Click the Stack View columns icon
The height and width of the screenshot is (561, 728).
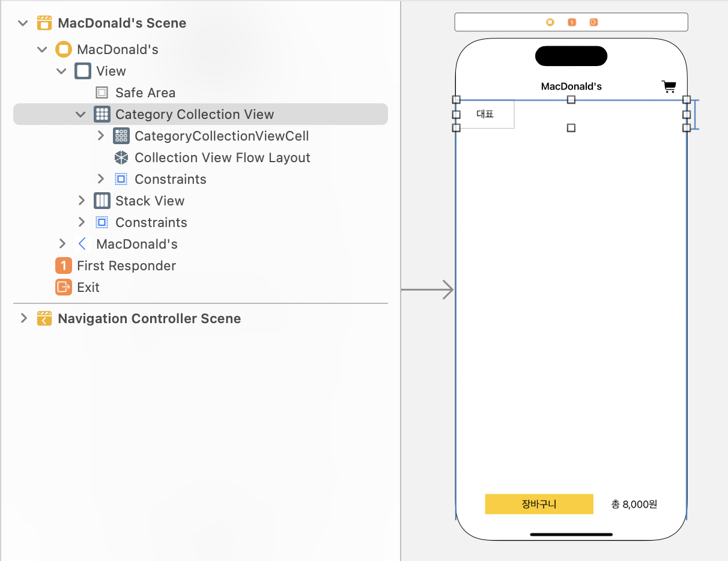[102, 201]
